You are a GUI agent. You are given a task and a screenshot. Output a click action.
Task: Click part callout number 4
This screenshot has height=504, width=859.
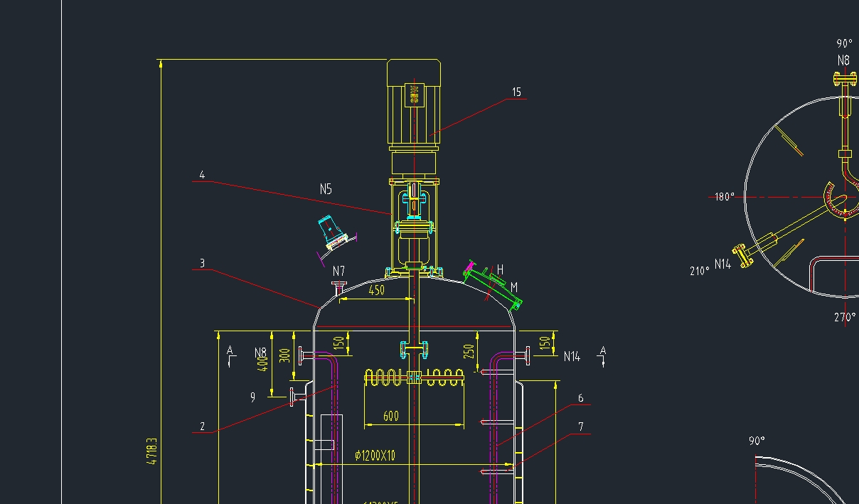[x=202, y=175]
